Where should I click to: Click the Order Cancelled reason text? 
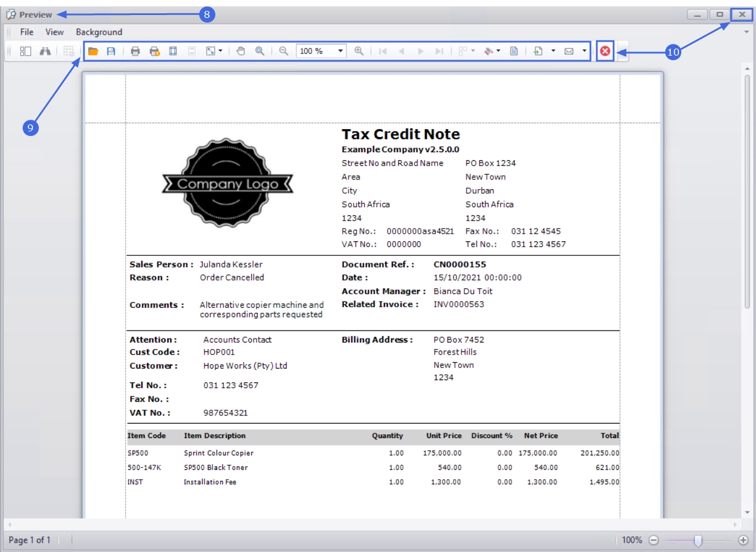click(232, 278)
